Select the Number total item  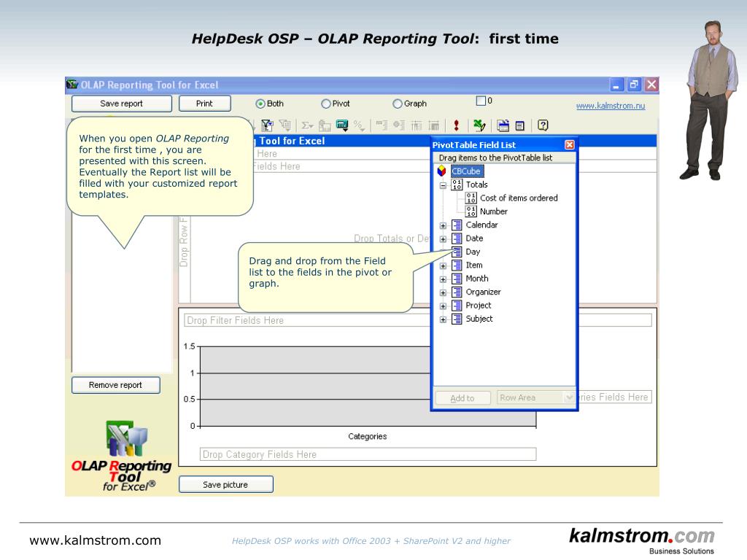click(494, 211)
